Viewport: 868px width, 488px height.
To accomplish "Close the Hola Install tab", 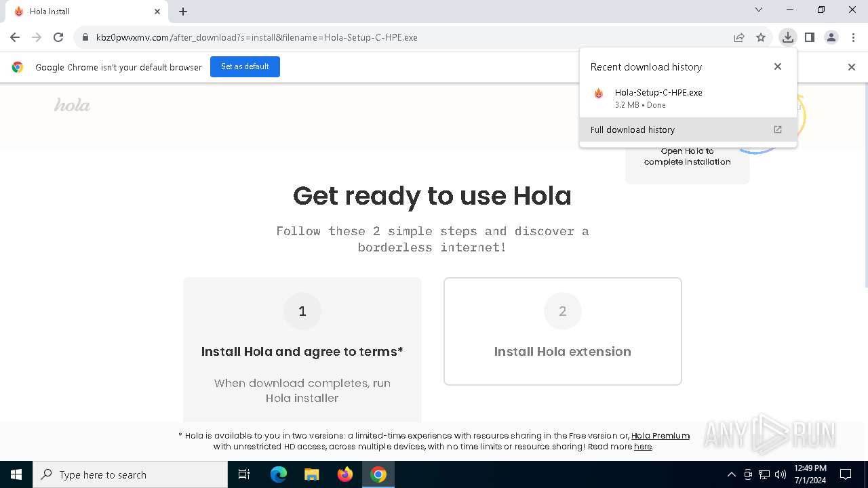I will 157,12.
